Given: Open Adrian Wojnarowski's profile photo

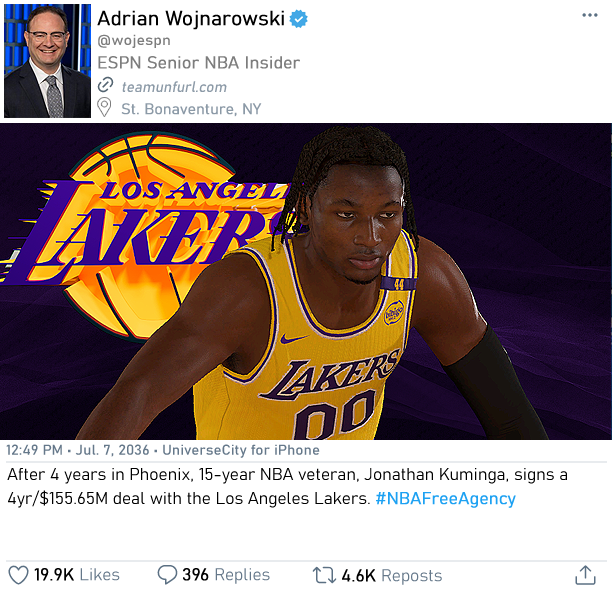Looking at the screenshot, I should tap(48, 61).
